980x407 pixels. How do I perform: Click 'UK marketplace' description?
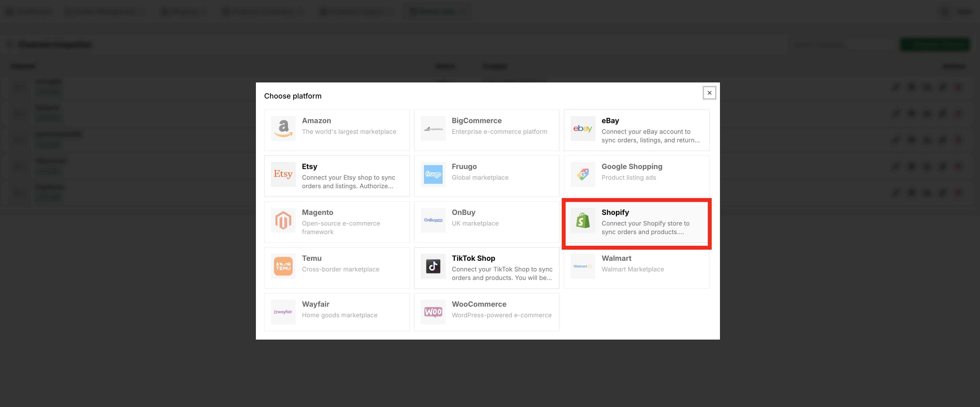pyautogui.click(x=475, y=223)
